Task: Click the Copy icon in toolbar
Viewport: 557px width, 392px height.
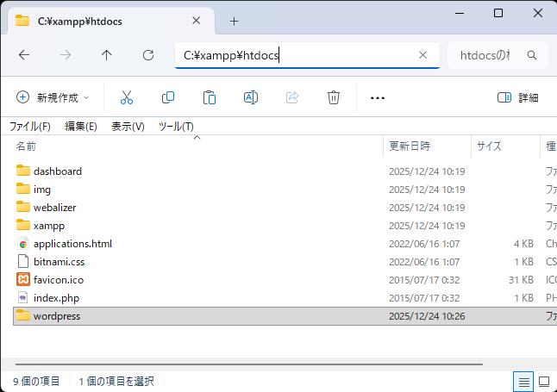Action: click(x=168, y=97)
